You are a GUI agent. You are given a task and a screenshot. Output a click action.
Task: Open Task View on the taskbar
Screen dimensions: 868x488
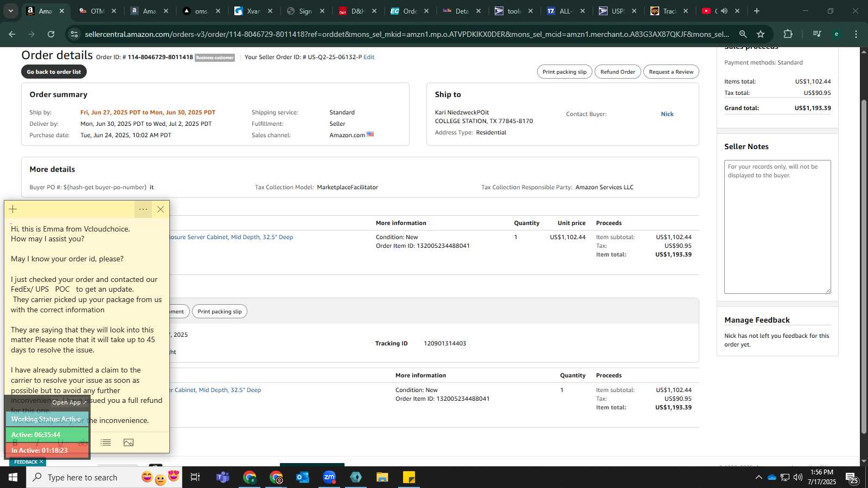click(x=195, y=477)
